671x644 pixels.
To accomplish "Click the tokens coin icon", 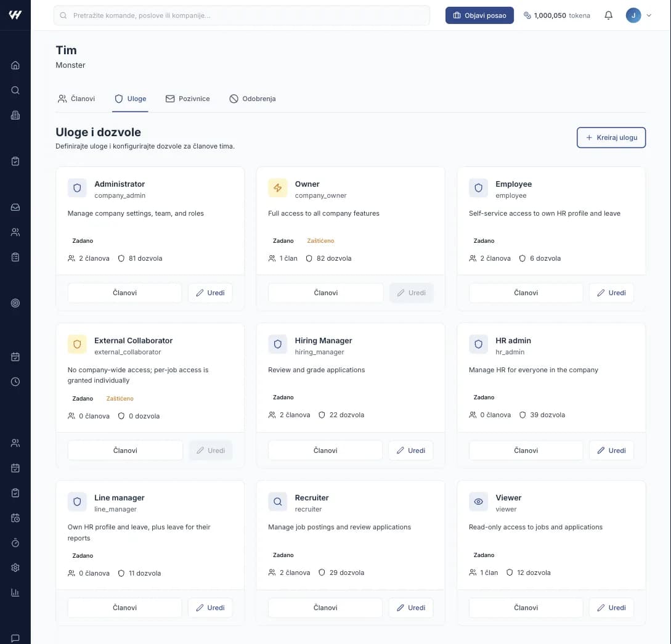I will 527,15.
